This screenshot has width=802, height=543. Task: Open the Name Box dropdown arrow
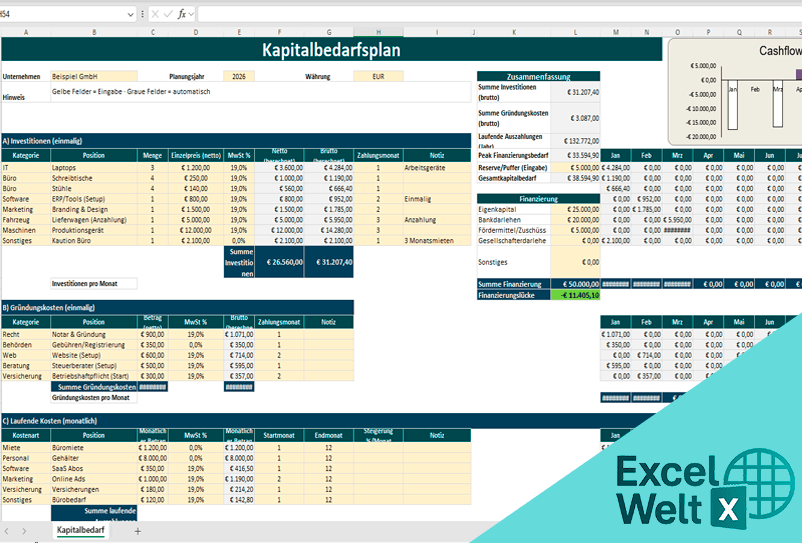(x=130, y=14)
